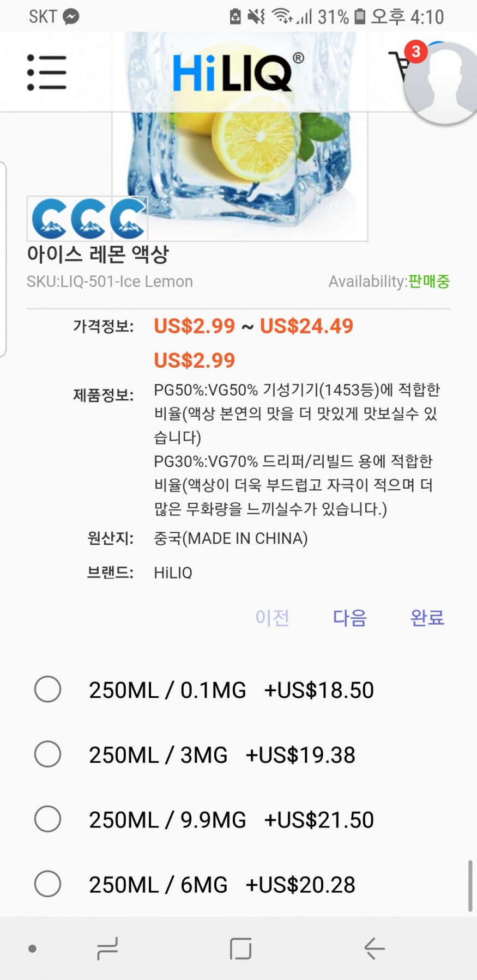
Task: Open recent apps from navigation bar
Action: 107,948
